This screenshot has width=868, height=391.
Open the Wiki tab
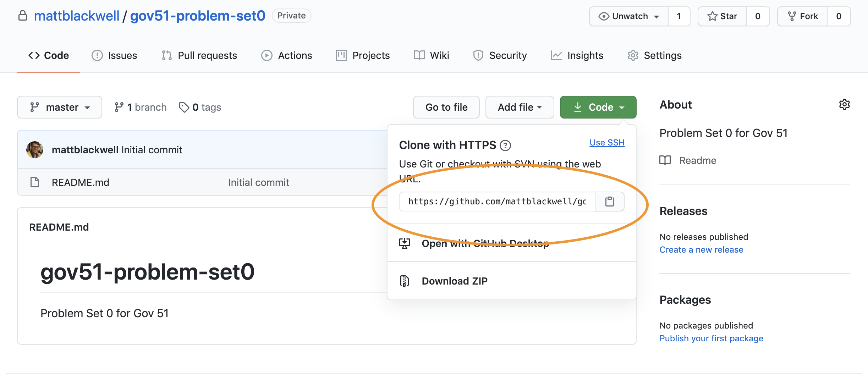432,55
